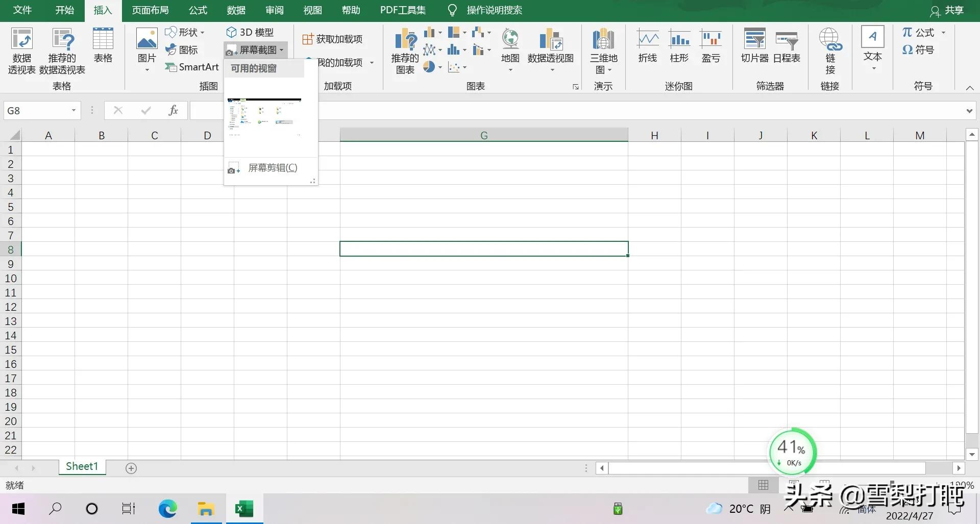
Task: Add a new sheet with the plus button
Action: pyautogui.click(x=131, y=467)
